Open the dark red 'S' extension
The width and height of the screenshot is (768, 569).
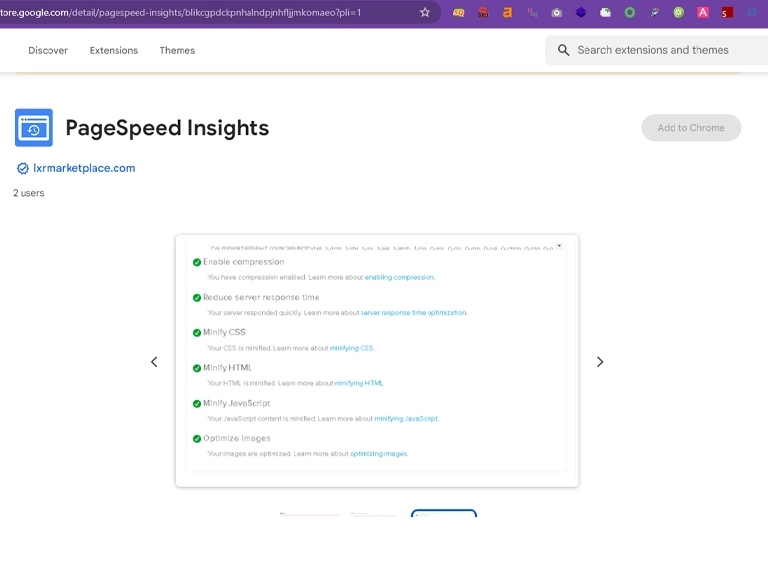click(x=727, y=13)
